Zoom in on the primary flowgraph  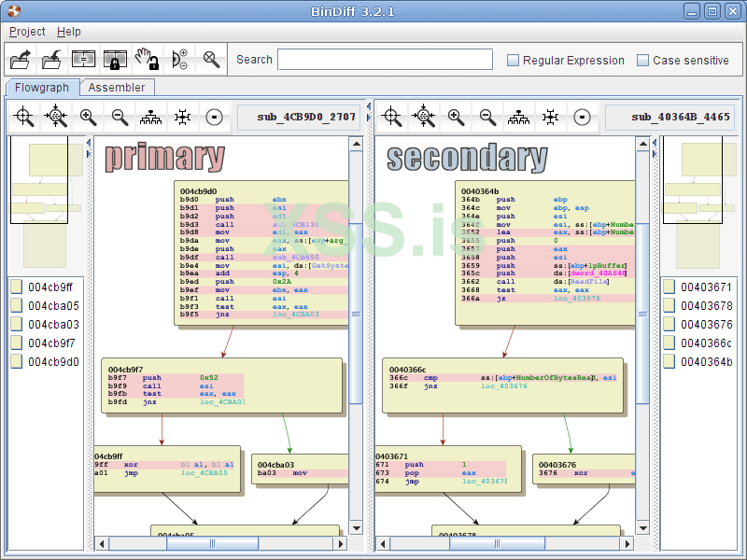click(x=88, y=118)
